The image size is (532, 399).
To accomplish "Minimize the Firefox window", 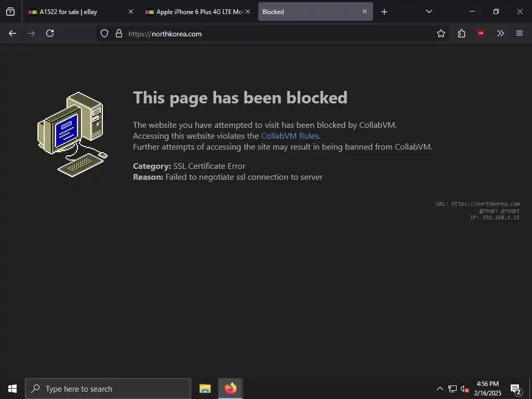I will click(x=472, y=11).
